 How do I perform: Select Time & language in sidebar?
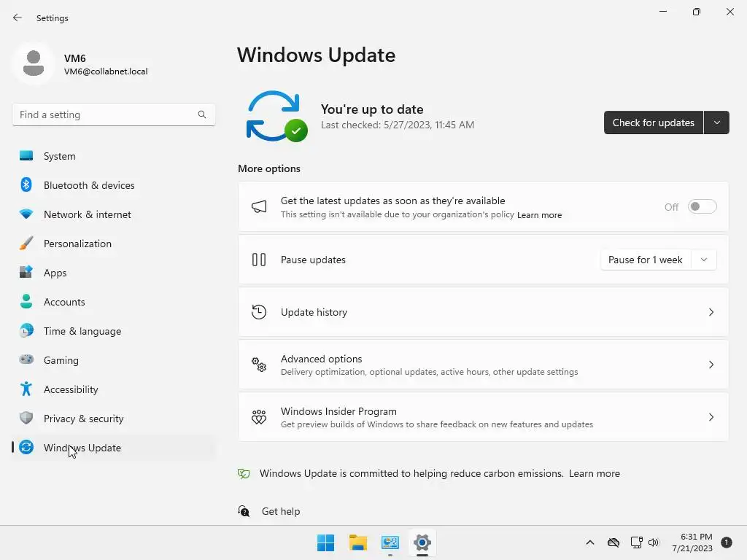pos(113,330)
